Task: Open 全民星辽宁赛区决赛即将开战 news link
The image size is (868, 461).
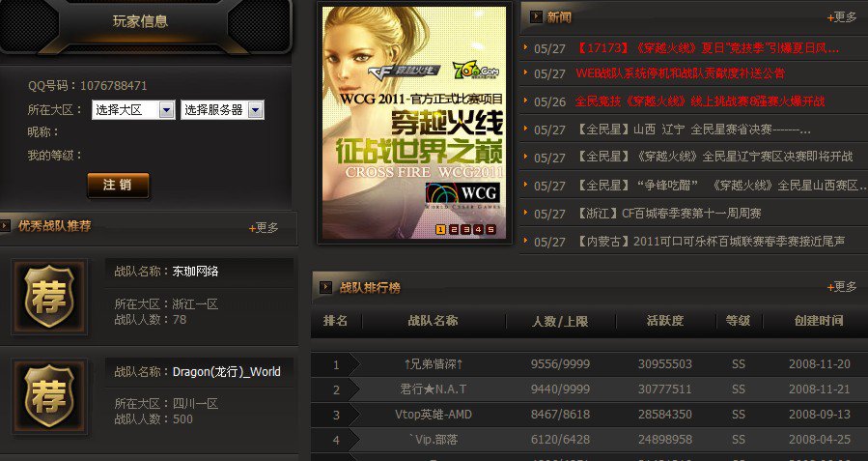Action: pyautogui.click(x=714, y=157)
